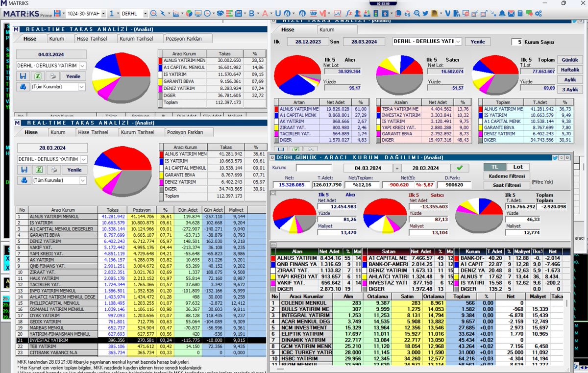Click the handshake icon in main toolbar
The image size is (588, 373).
pyautogui.click(x=220, y=13)
